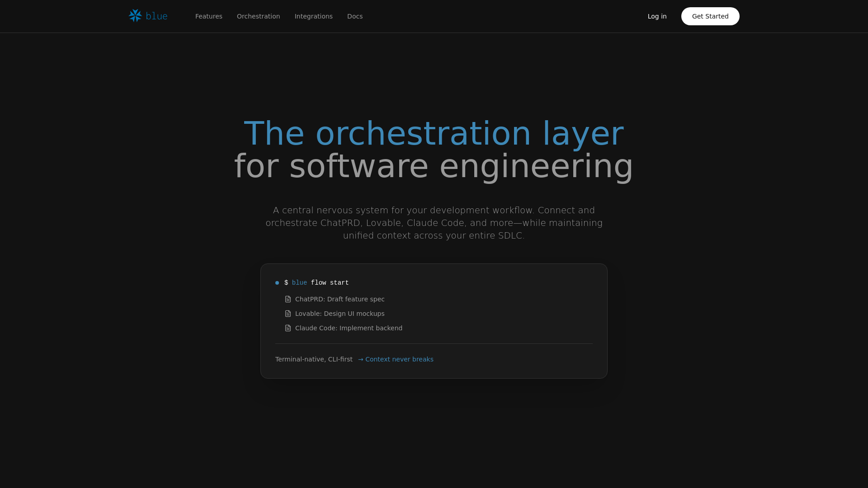Click "for software engineering" headline
Viewport: 868px width, 488px height.
(x=434, y=166)
